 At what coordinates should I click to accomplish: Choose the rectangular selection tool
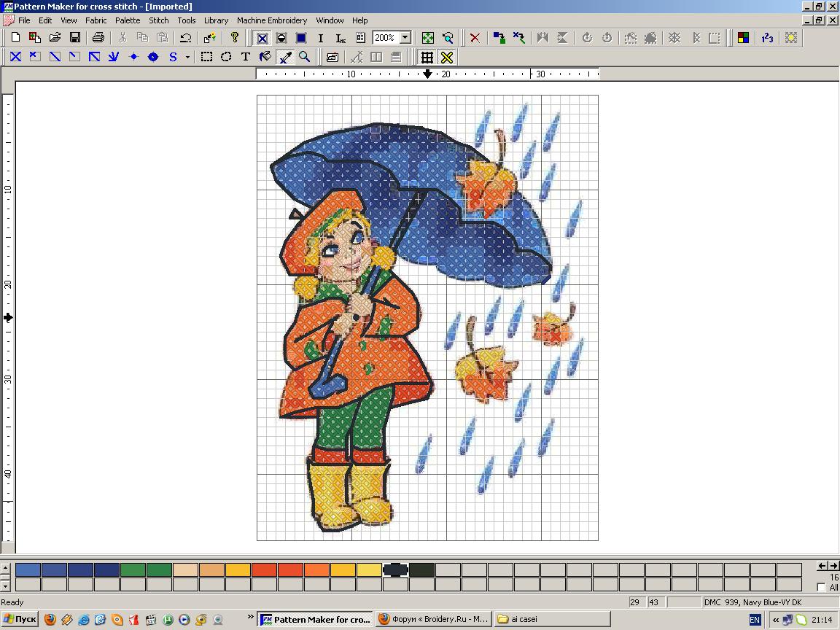point(206,57)
